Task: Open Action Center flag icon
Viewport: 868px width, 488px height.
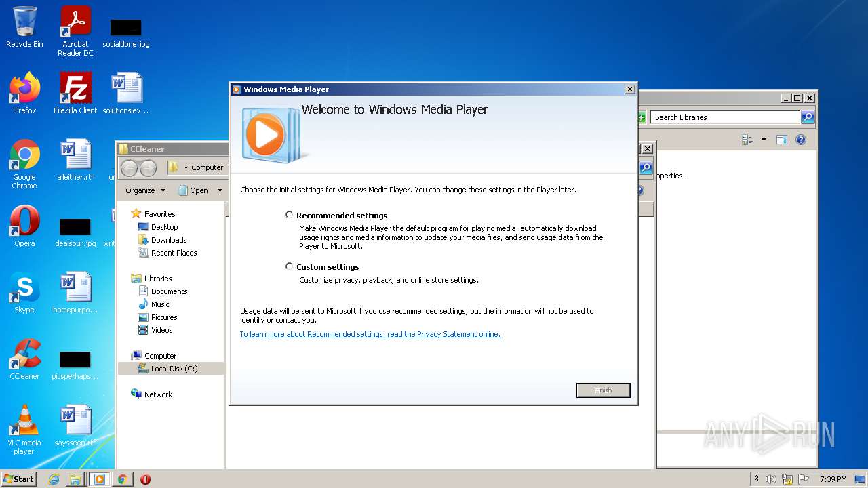Action: (x=805, y=479)
